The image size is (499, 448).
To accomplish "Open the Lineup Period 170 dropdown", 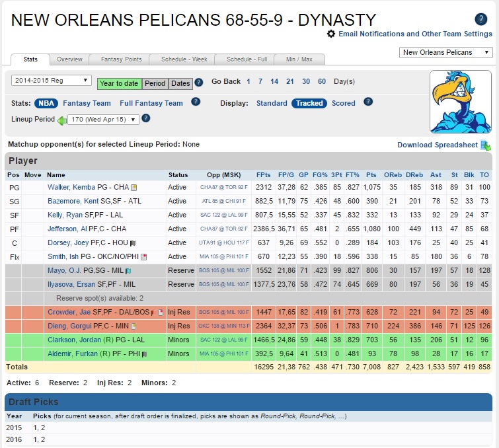I will click(x=103, y=120).
